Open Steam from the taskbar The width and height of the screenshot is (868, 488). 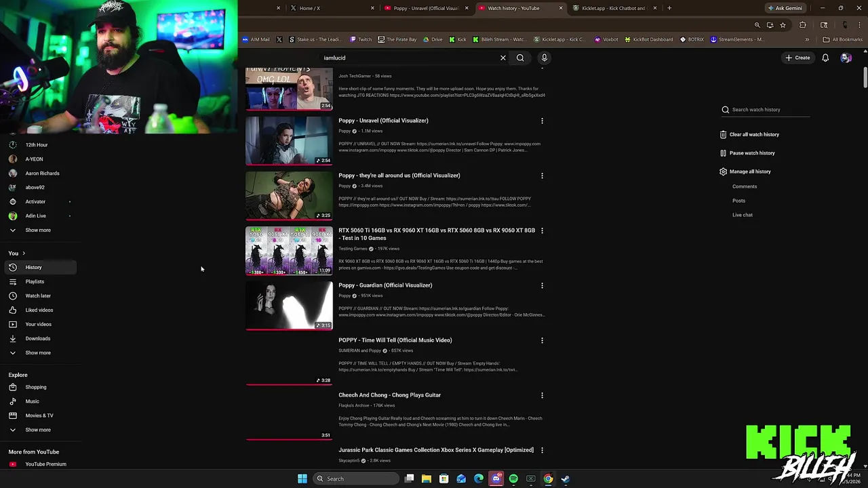(x=565, y=479)
